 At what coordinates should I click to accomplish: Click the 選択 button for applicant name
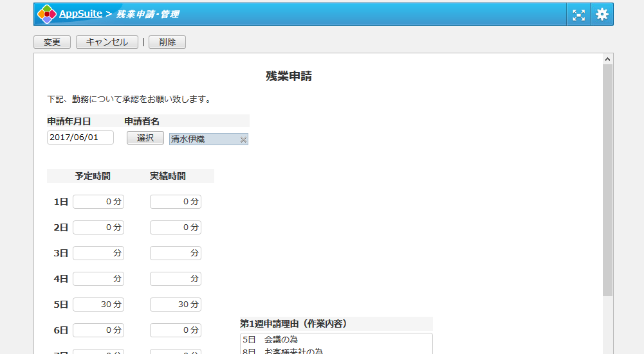pyautogui.click(x=145, y=138)
